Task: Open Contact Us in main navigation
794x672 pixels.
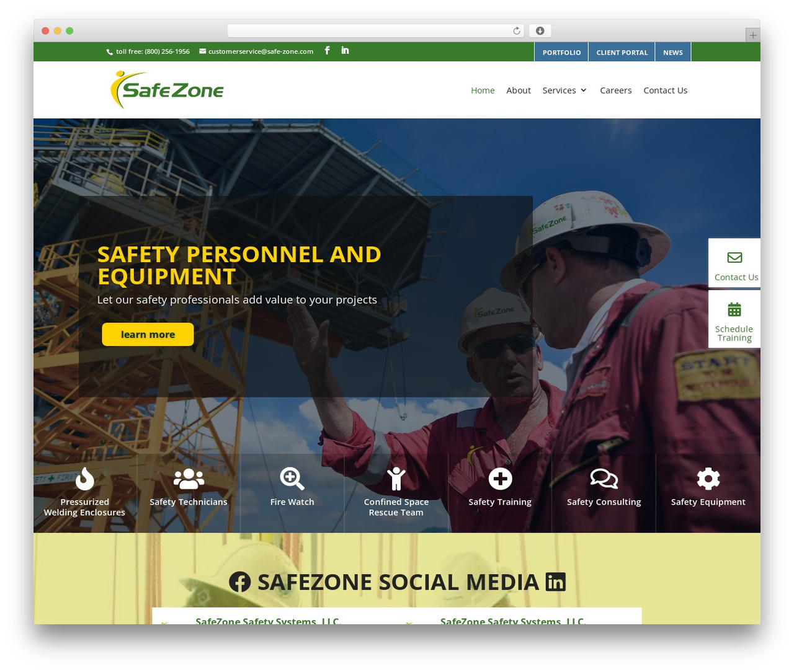Action: pos(666,91)
